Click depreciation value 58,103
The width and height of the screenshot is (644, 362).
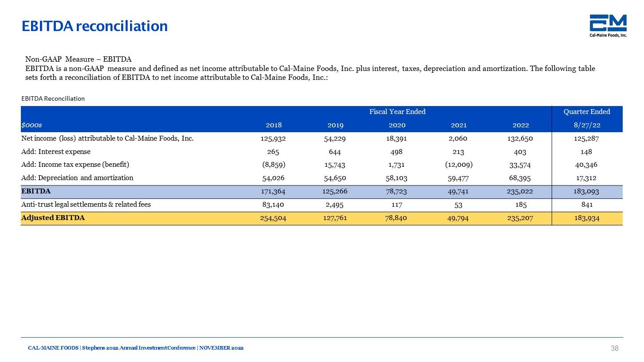coord(397,178)
